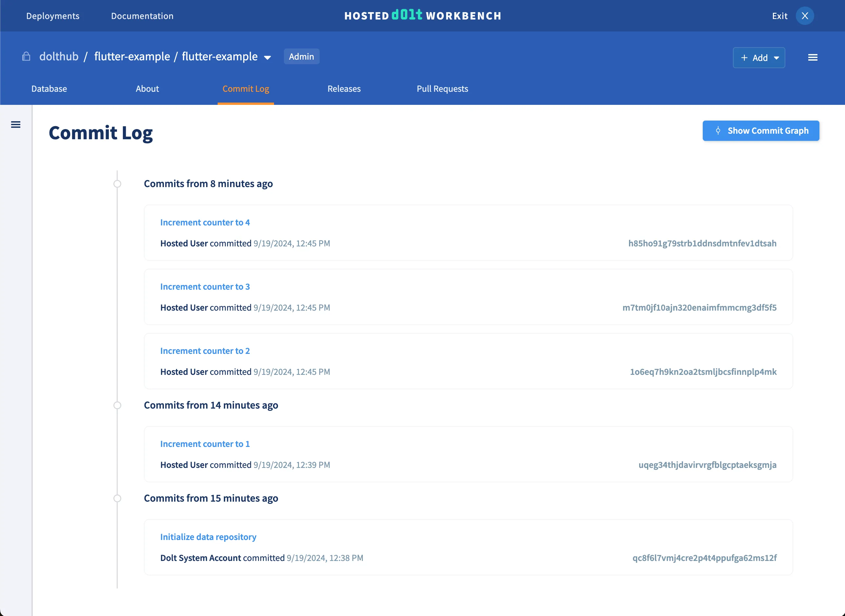Switch to the Database tab
The height and width of the screenshot is (616, 845).
pos(49,89)
